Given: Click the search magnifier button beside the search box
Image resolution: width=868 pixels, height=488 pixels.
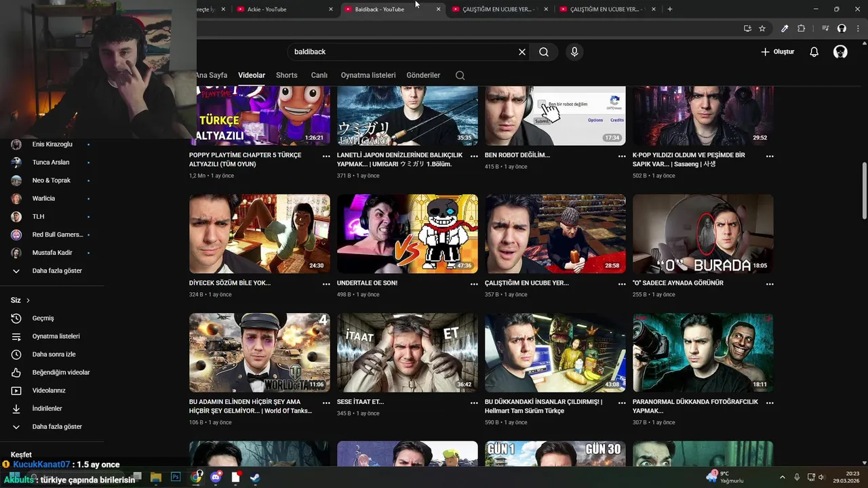Looking at the screenshot, I should [x=544, y=52].
